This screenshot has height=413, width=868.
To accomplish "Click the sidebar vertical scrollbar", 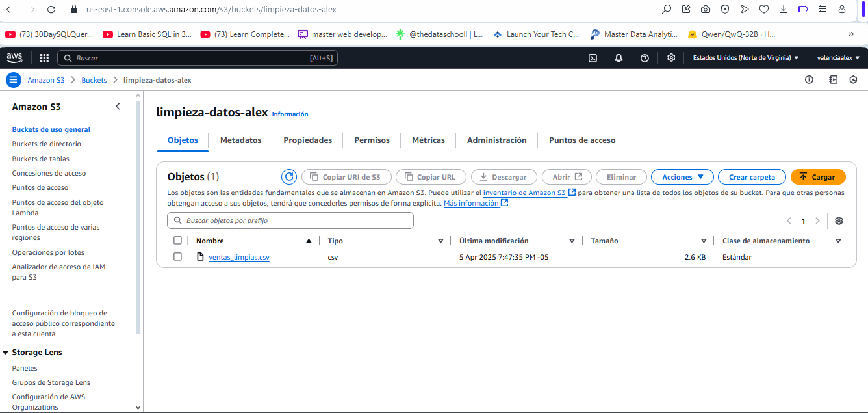I will [x=138, y=218].
